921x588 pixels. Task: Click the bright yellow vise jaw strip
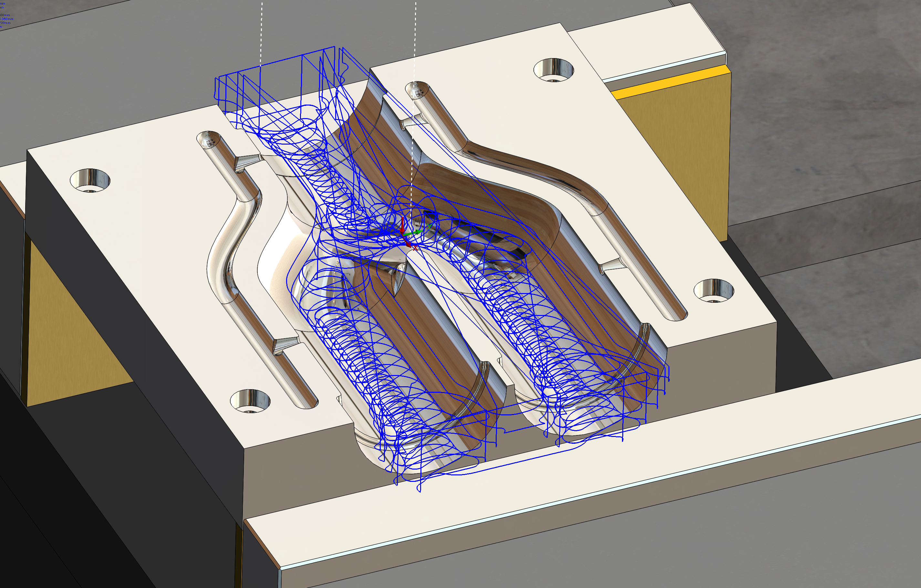671,82
